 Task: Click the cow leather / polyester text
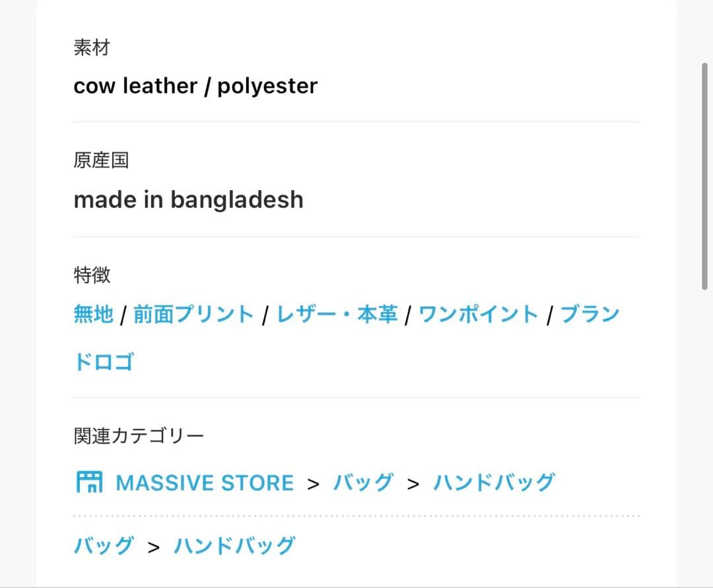[195, 86]
